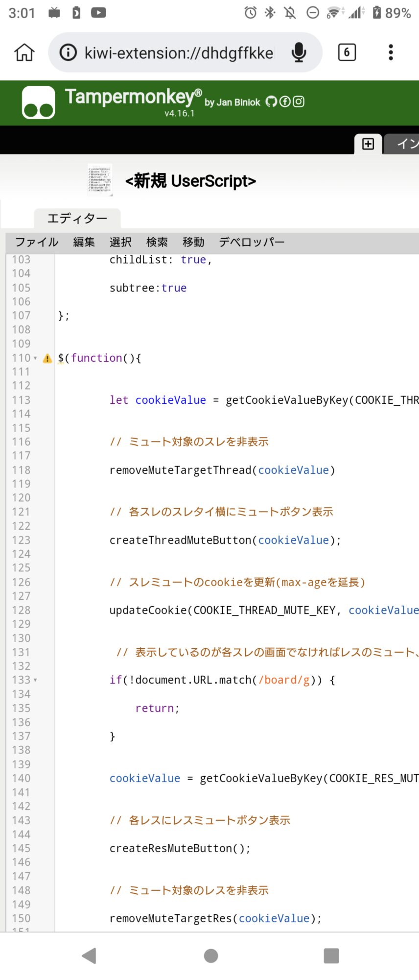Image resolution: width=419 pixels, height=980 pixels.
Task: Click the userscript thumbnail icon
Action: click(100, 180)
